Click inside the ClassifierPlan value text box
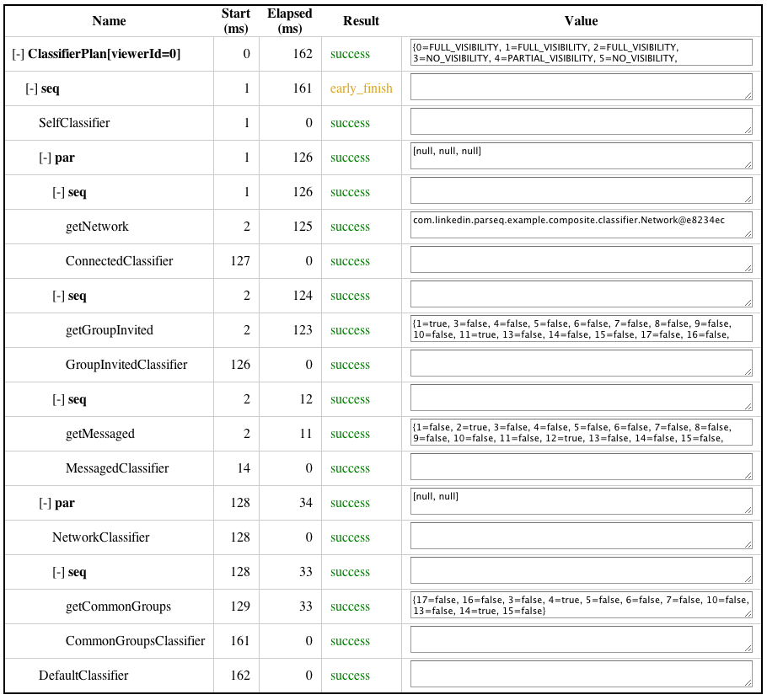 581,52
